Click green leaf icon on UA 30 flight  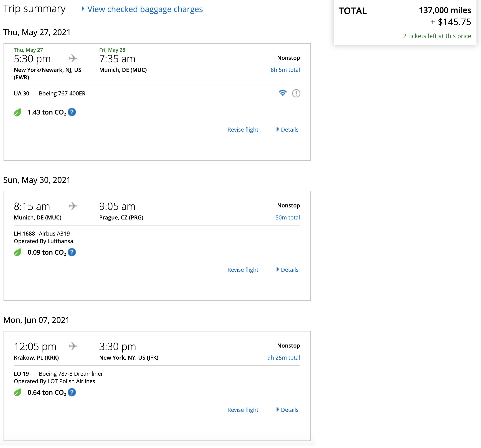[x=18, y=112]
